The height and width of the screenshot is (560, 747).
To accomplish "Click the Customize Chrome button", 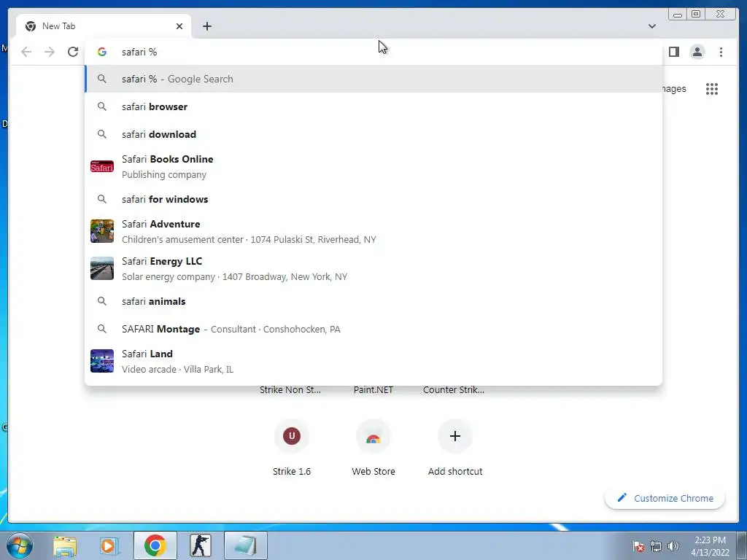I will point(665,498).
